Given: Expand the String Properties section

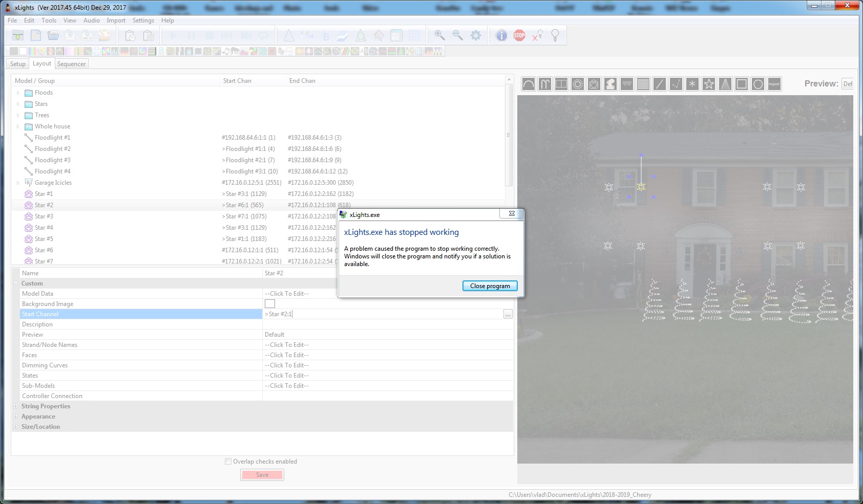Looking at the screenshot, I should coord(16,406).
